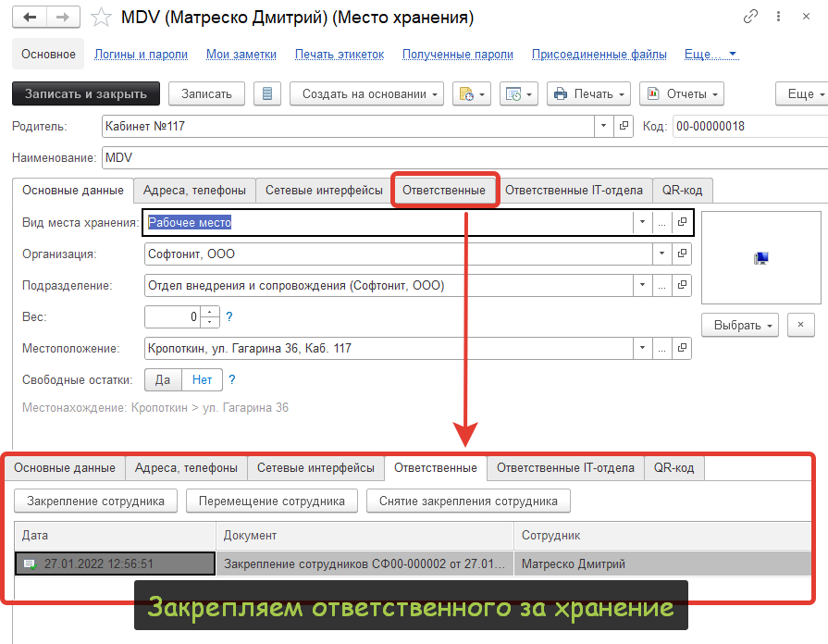
Task: Click the Закрепление сотрудника button
Action: (x=95, y=501)
